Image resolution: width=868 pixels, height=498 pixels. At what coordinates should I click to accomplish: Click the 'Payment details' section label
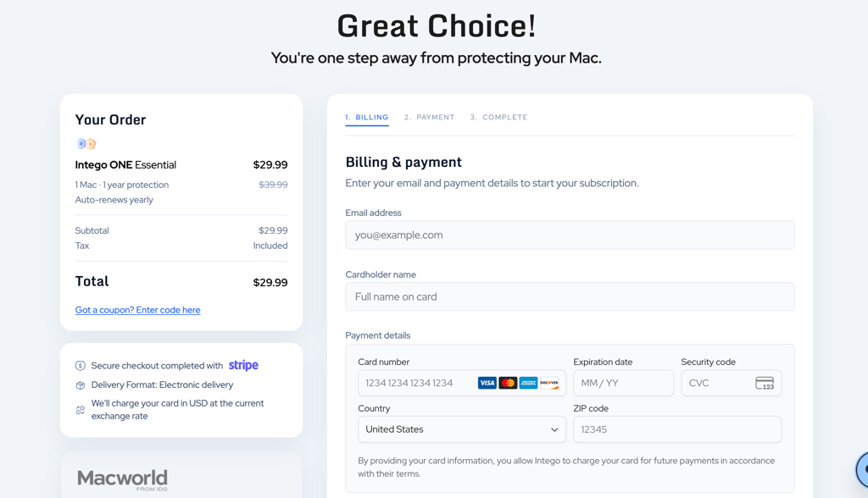point(378,335)
